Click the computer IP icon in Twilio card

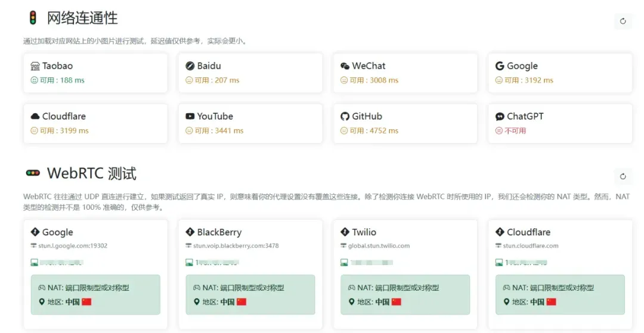click(344, 263)
